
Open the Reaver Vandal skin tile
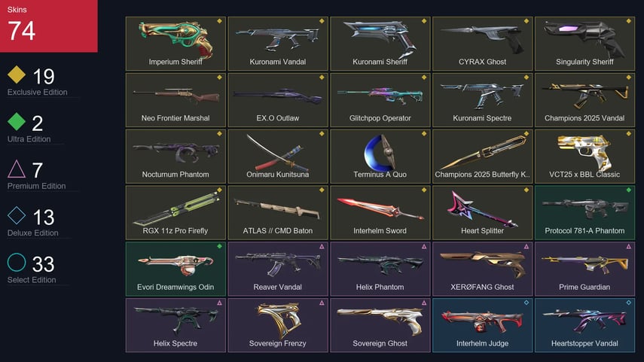(x=278, y=269)
